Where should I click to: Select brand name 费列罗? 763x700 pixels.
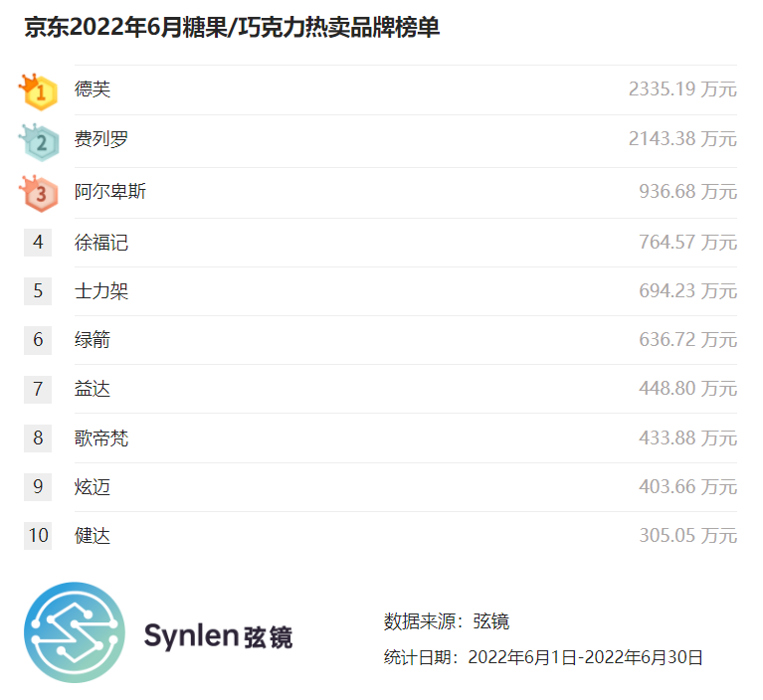101,139
